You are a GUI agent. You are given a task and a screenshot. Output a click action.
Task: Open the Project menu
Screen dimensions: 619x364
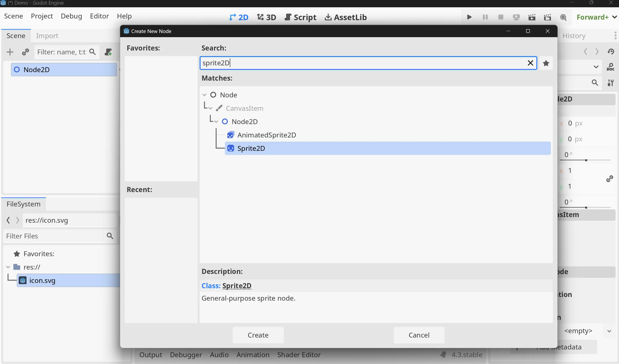coord(42,16)
